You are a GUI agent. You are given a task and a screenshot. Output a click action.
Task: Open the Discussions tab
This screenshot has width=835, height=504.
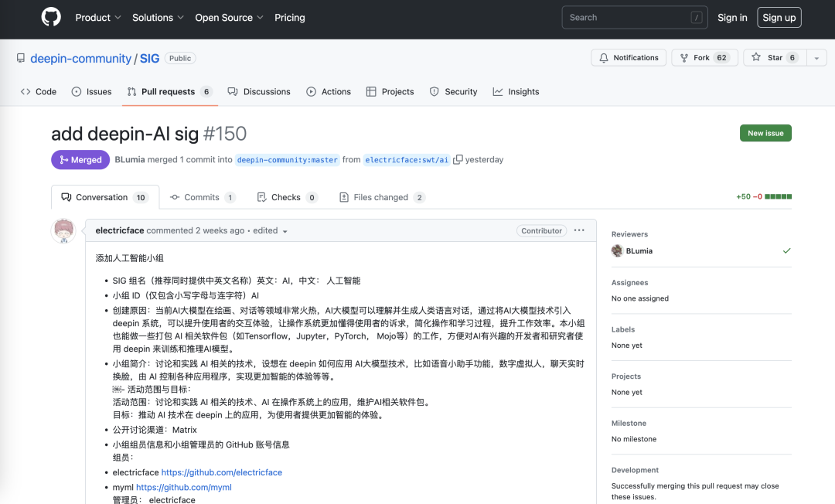[x=259, y=91]
